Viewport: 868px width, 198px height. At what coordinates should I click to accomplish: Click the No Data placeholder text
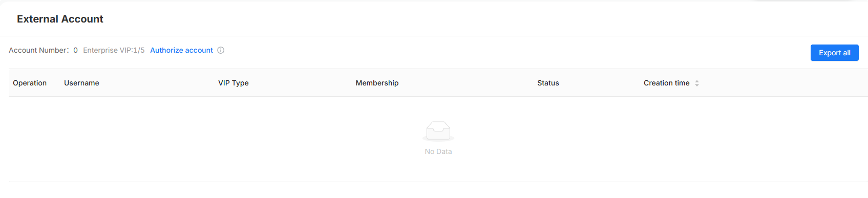(x=438, y=151)
